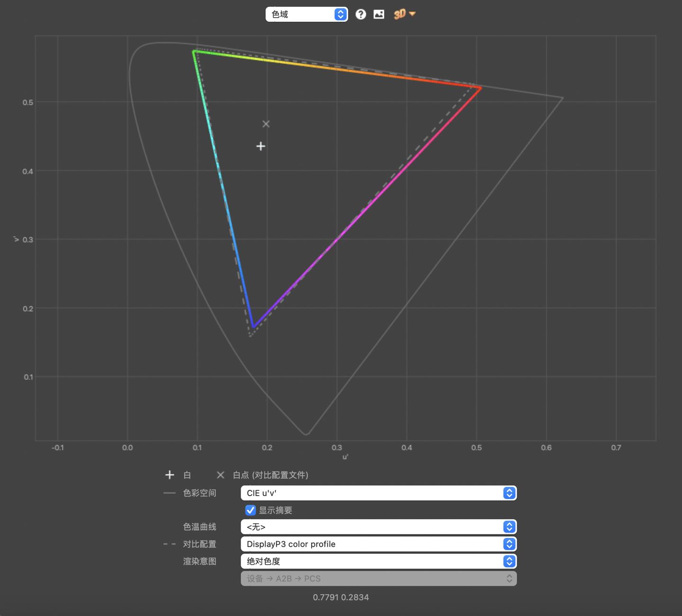Click the X legend icon beside 白点

click(220, 475)
